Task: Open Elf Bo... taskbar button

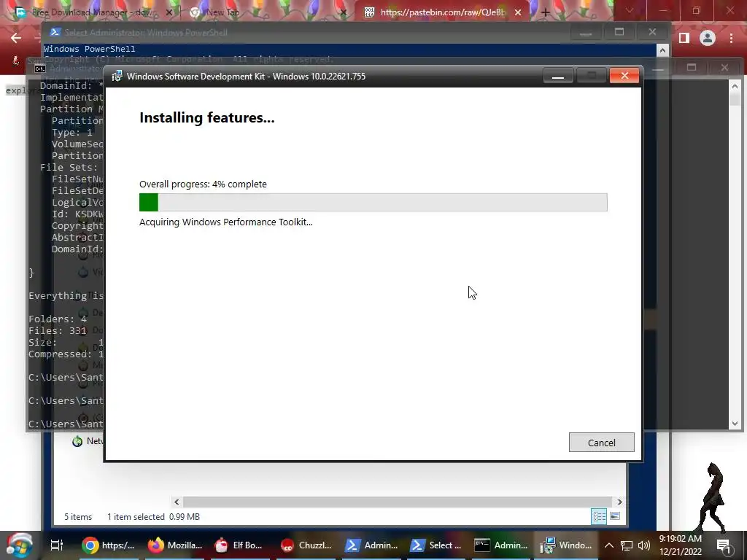Action: click(239, 545)
